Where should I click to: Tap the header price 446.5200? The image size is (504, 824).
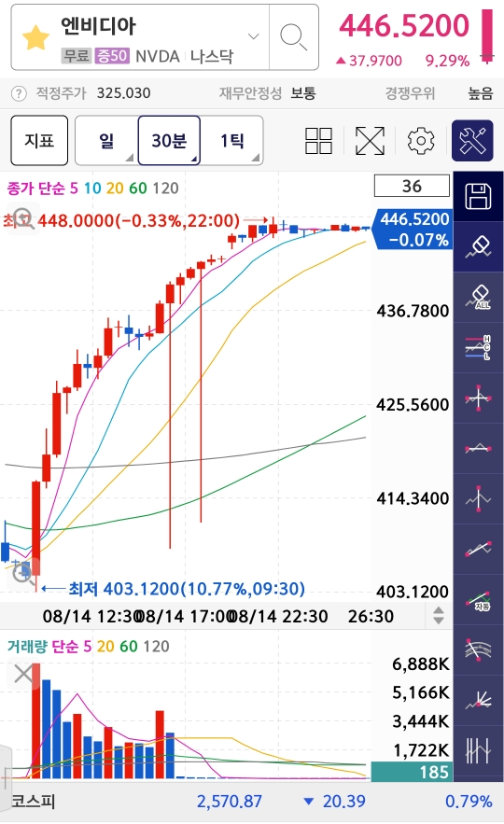point(403,26)
